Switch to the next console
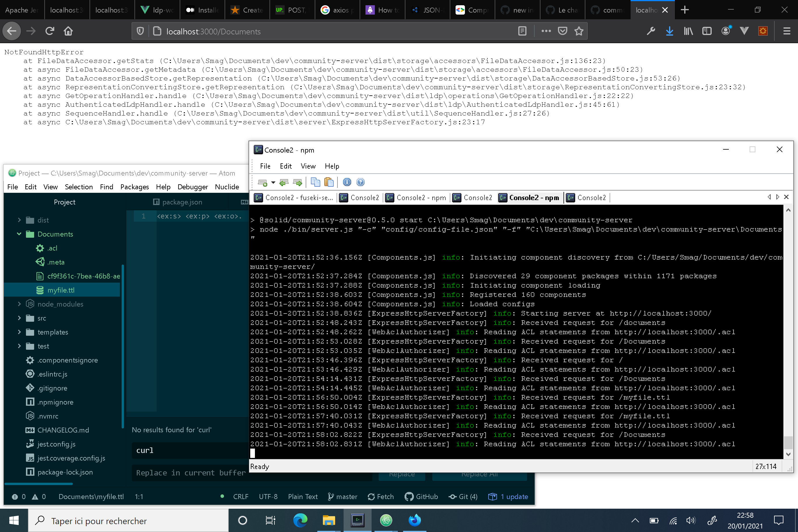The image size is (798, 532). point(298,182)
